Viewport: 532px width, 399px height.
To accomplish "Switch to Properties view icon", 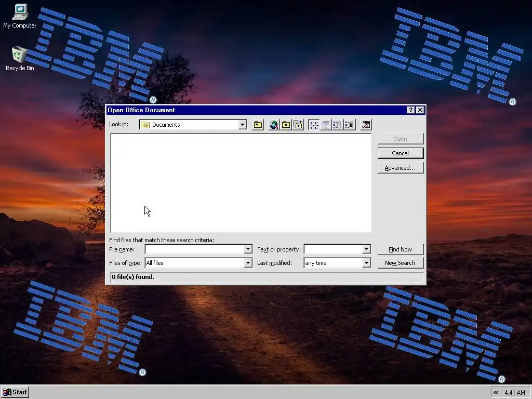I will [x=337, y=125].
